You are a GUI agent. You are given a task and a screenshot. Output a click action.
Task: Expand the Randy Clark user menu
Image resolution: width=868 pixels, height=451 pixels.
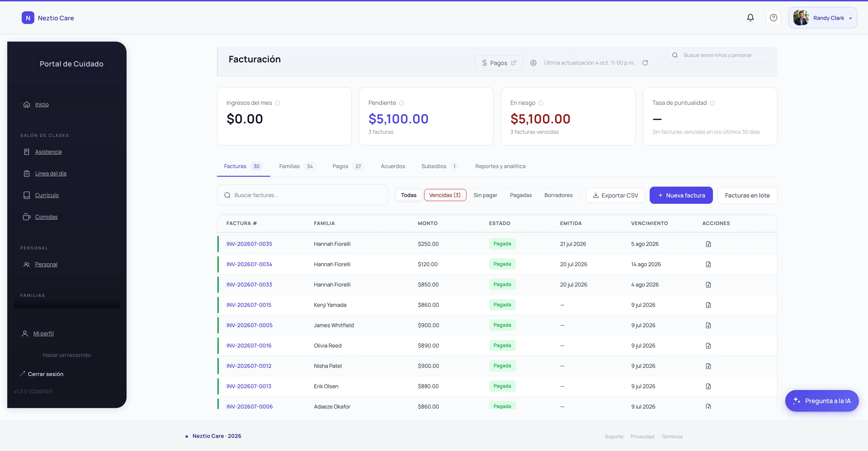823,18
